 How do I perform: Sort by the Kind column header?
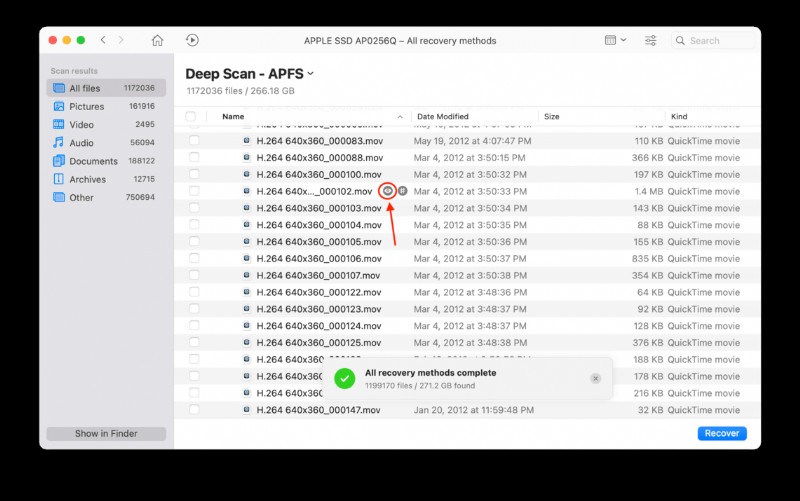pyautogui.click(x=679, y=116)
